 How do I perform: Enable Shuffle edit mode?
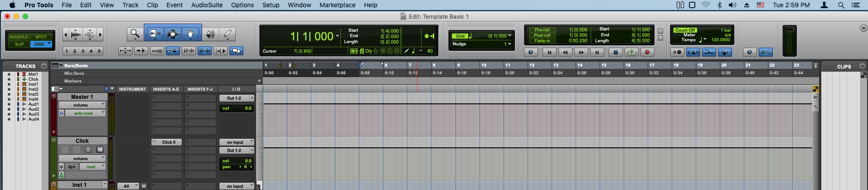point(19,37)
